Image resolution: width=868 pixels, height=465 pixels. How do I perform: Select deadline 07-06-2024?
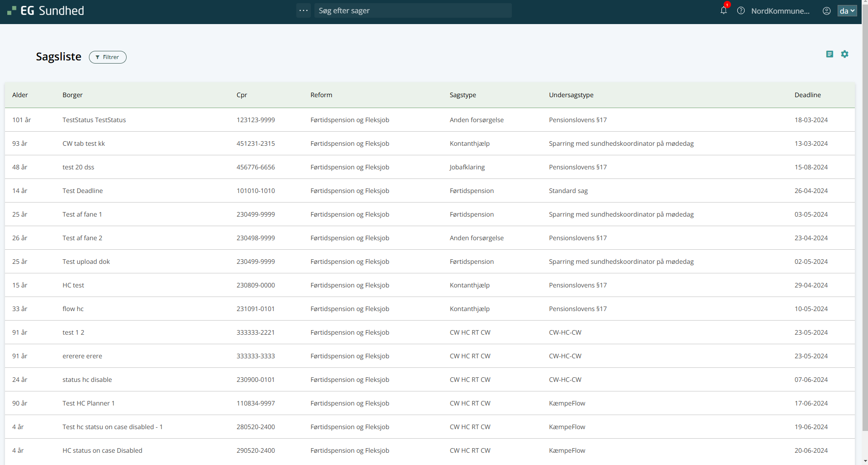(x=811, y=380)
